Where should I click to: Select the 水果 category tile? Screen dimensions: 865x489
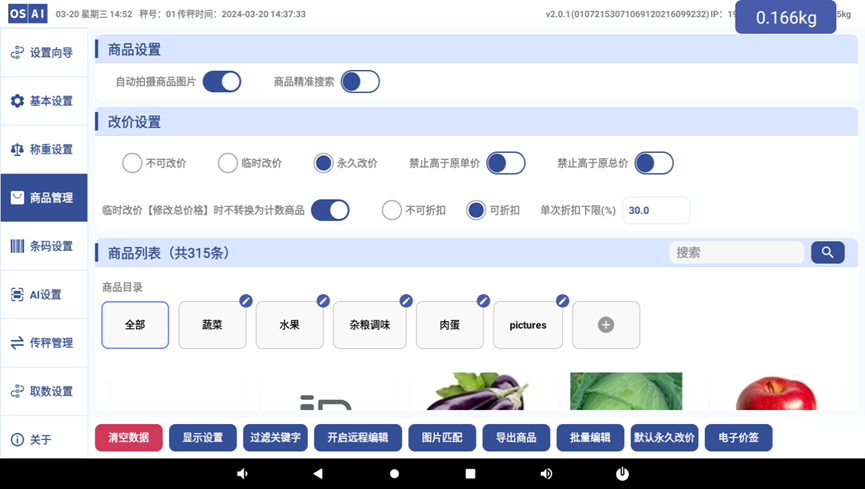289,325
